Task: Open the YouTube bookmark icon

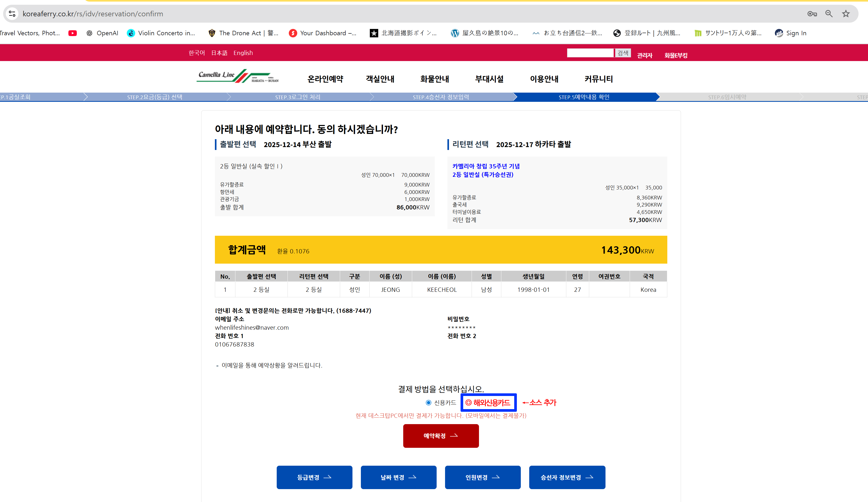Action: [72, 33]
